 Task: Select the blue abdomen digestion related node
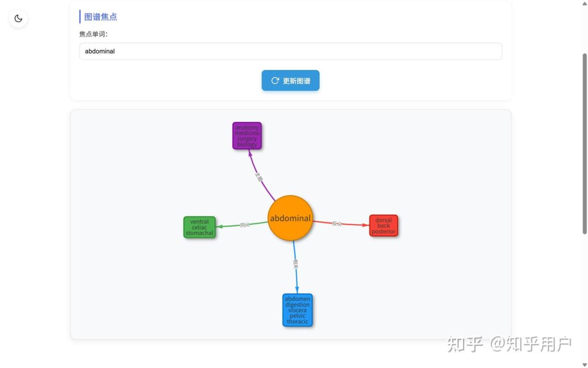pos(298,310)
